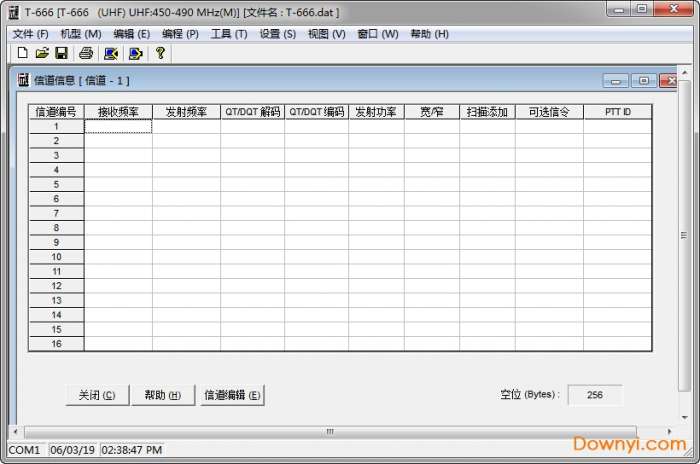700x464 pixels.
Task: Click the 关闭 (C) button
Action: [x=97, y=395]
